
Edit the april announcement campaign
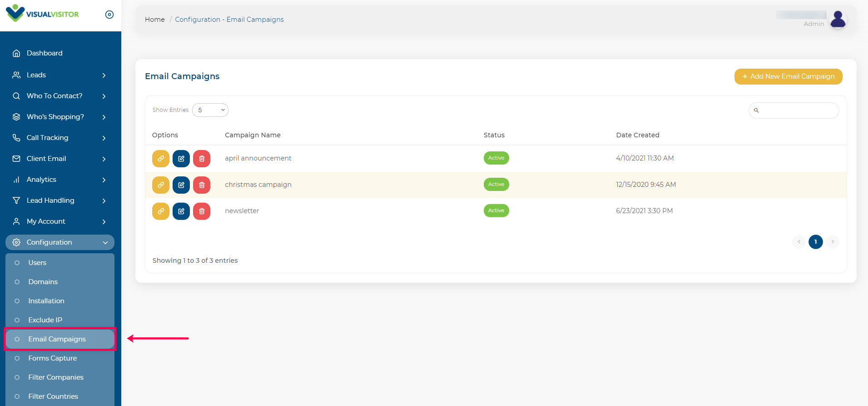click(x=181, y=159)
